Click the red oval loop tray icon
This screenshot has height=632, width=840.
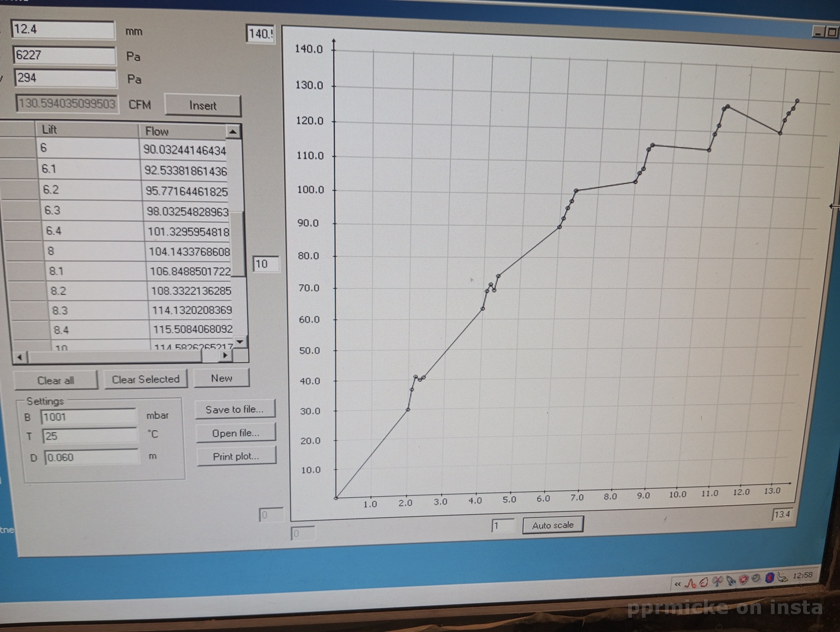(704, 582)
